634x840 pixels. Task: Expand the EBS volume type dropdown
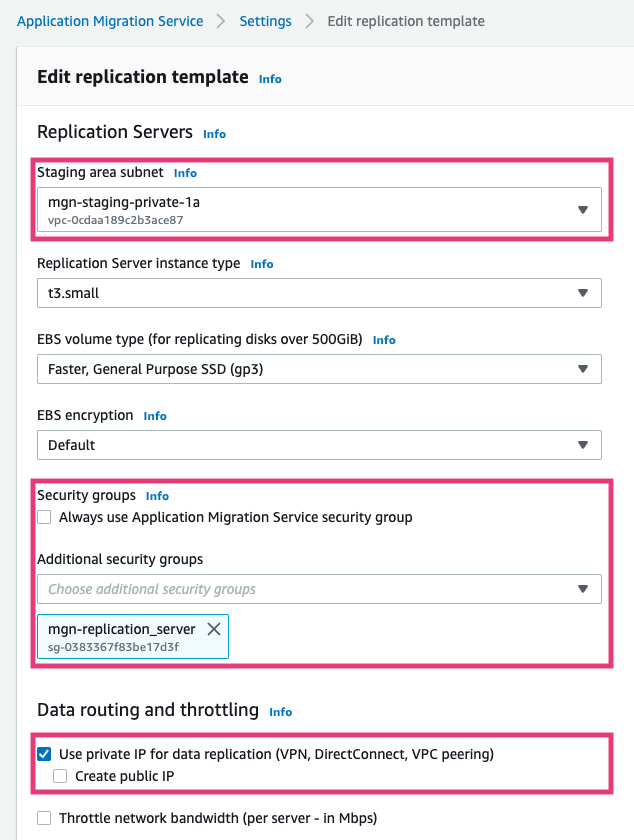583,369
